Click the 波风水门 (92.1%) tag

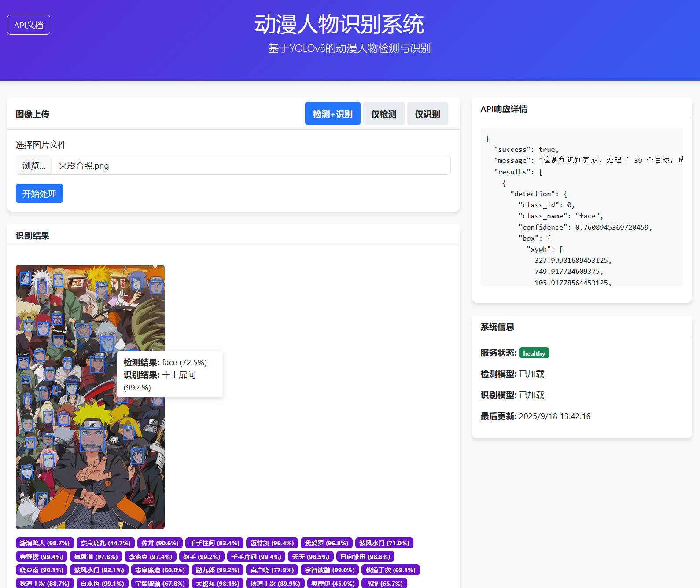point(99,570)
